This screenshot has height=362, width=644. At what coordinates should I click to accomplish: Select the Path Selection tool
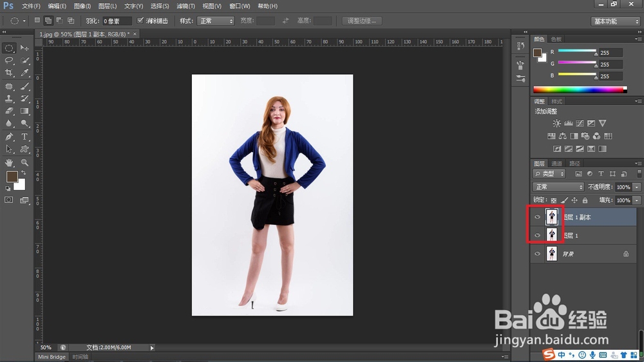[x=8, y=149]
